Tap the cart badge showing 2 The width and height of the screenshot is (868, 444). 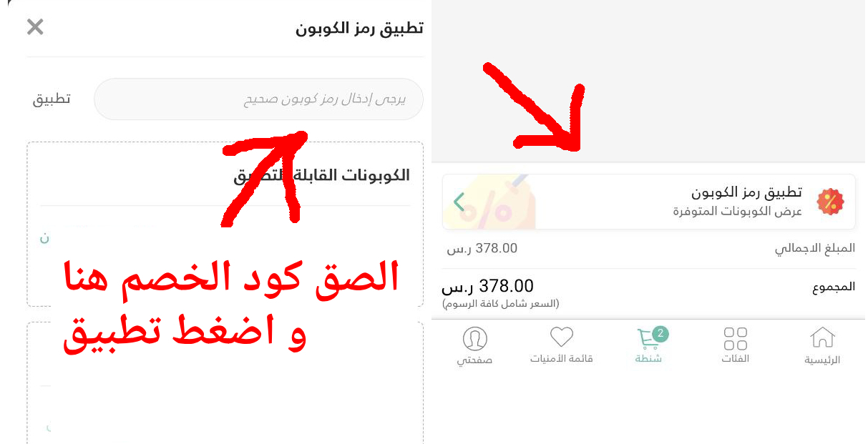[660, 332]
